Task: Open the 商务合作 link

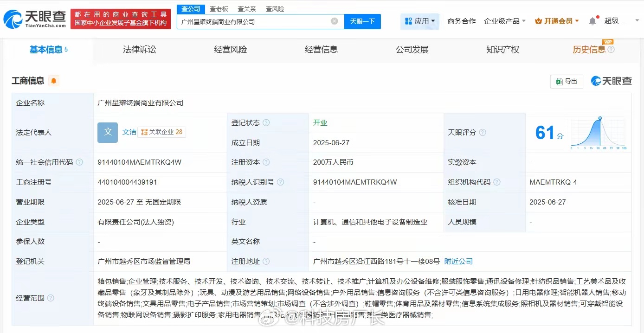Action: tap(461, 21)
